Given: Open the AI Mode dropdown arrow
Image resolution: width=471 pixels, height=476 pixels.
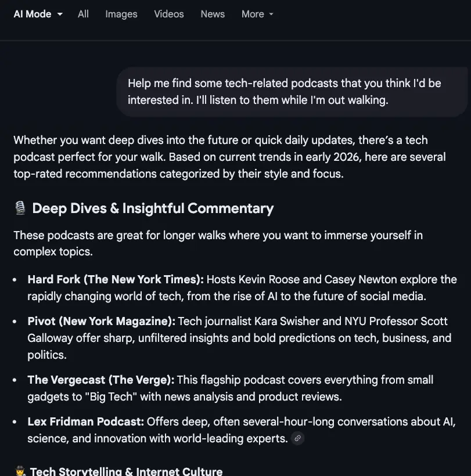Looking at the screenshot, I should [x=60, y=15].
